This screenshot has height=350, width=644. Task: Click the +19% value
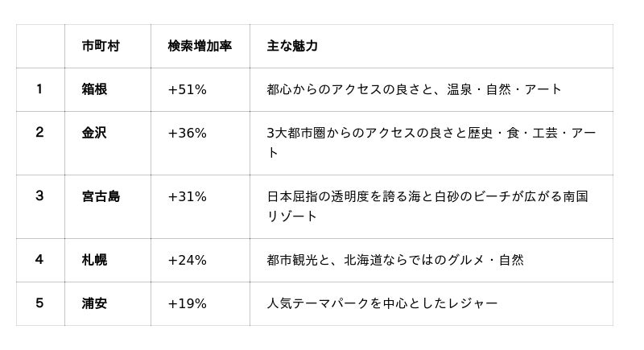tap(188, 304)
